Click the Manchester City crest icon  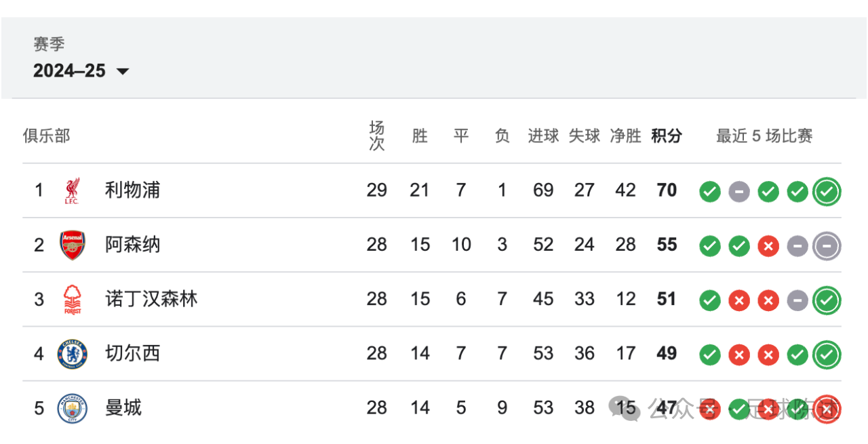coord(72,408)
